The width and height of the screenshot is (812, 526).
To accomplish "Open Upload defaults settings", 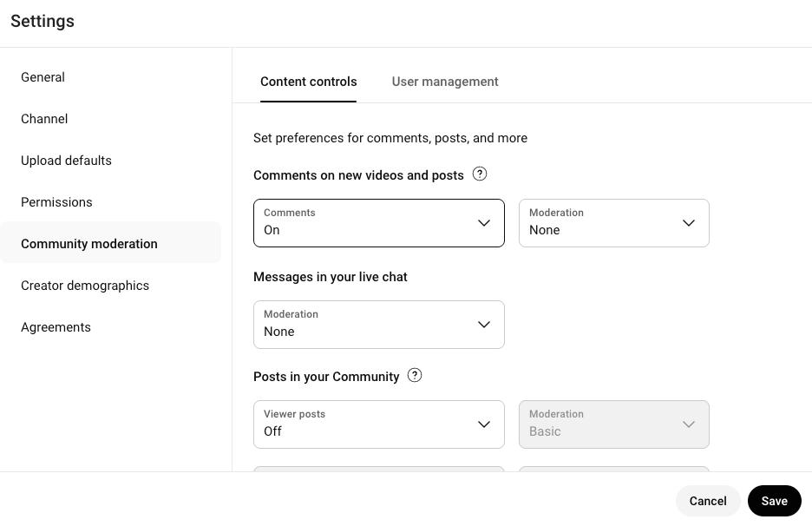I will tap(66, 161).
